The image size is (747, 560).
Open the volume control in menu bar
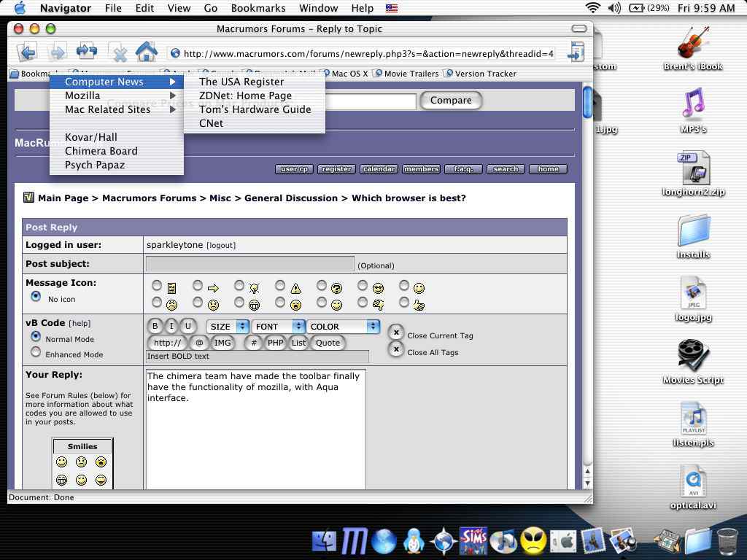(x=614, y=7)
